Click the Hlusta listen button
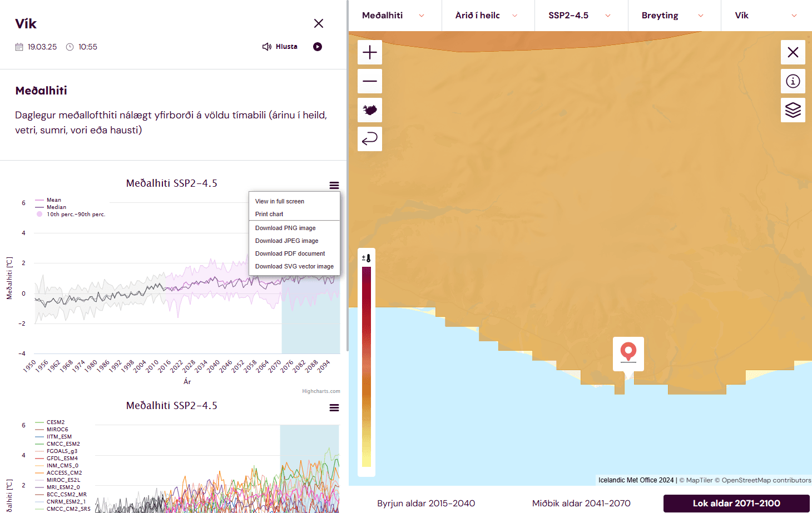 [280, 47]
